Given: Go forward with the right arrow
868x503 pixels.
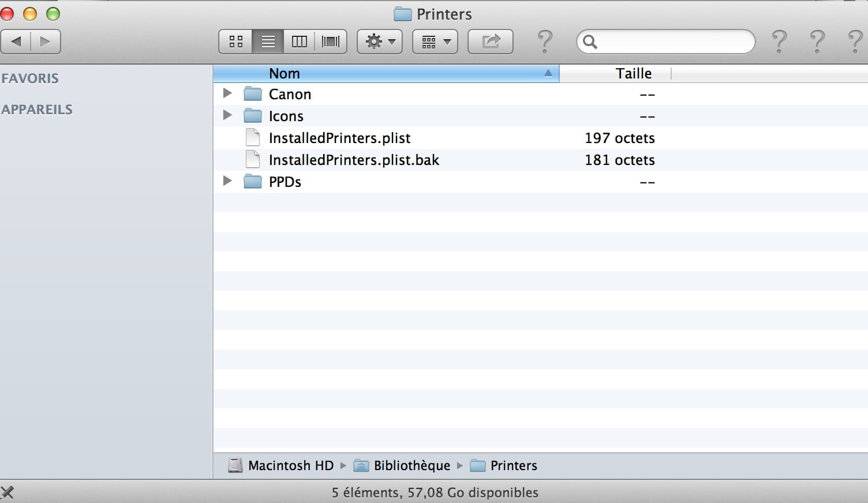Looking at the screenshot, I should coord(45,42).
